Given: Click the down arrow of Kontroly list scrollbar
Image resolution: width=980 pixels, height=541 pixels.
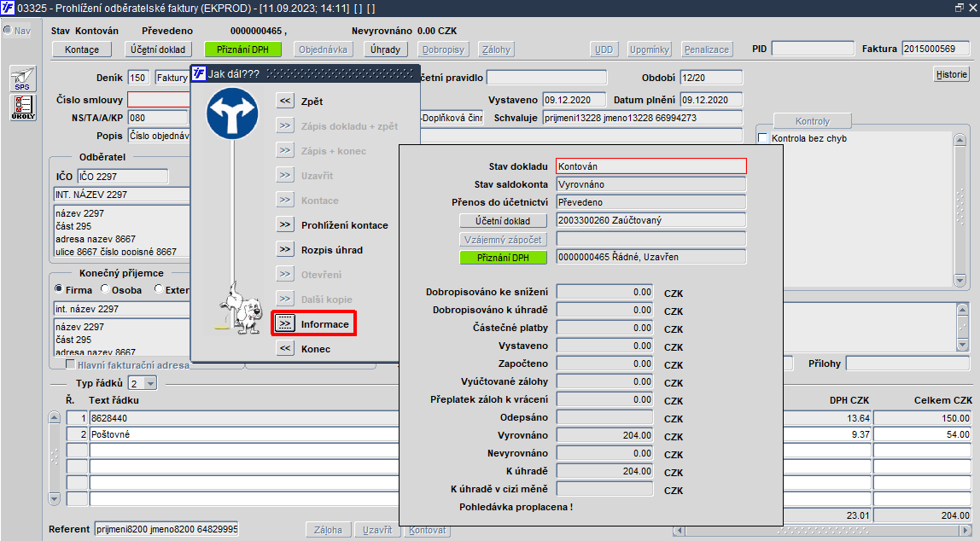Looking at the screenshot, I should tap(960, 281).
